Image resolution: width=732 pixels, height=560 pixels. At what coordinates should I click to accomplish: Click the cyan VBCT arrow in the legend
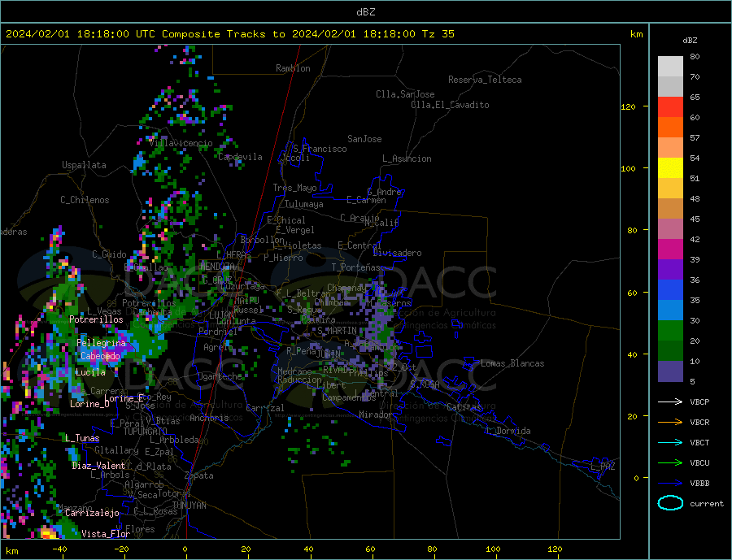click(x=670, y=442)
